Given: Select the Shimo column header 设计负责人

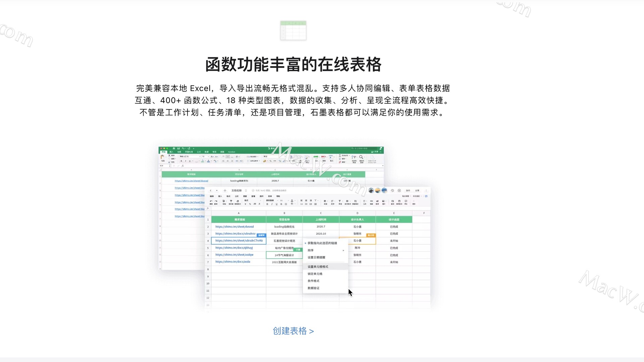Looking at the screenshot, I should point(357,220).
